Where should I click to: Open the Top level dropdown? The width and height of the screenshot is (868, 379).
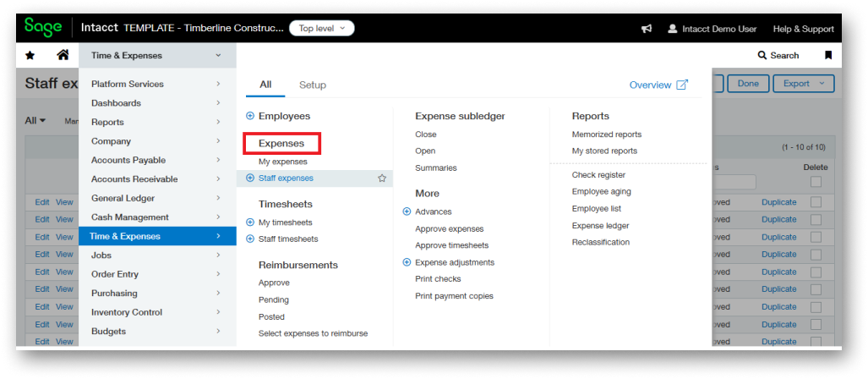click(322, 28)
